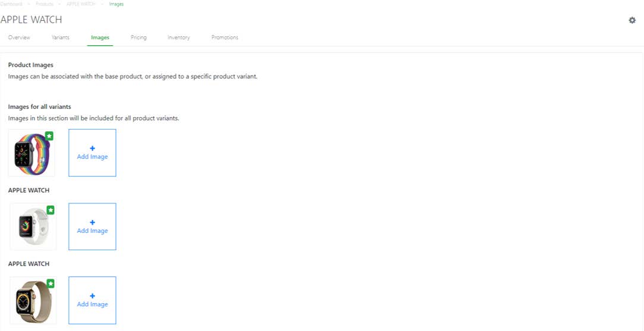Select the white band watch thumbnail

point(32,227)
